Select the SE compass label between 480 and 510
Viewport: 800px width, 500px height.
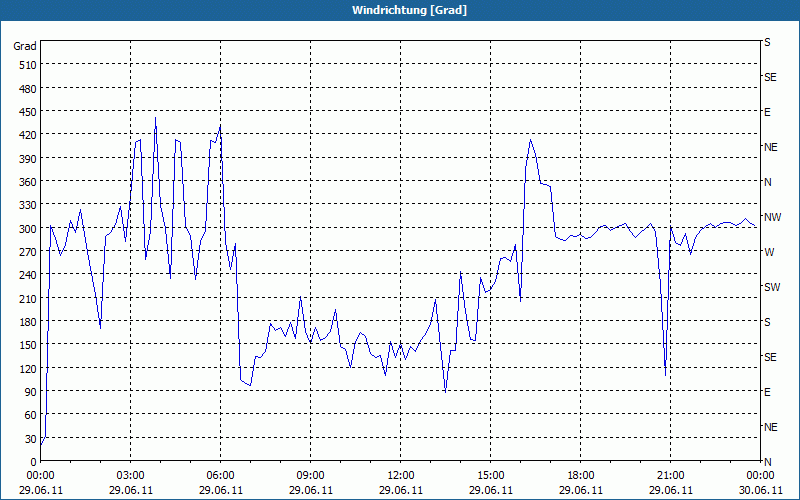pos(770,78)
